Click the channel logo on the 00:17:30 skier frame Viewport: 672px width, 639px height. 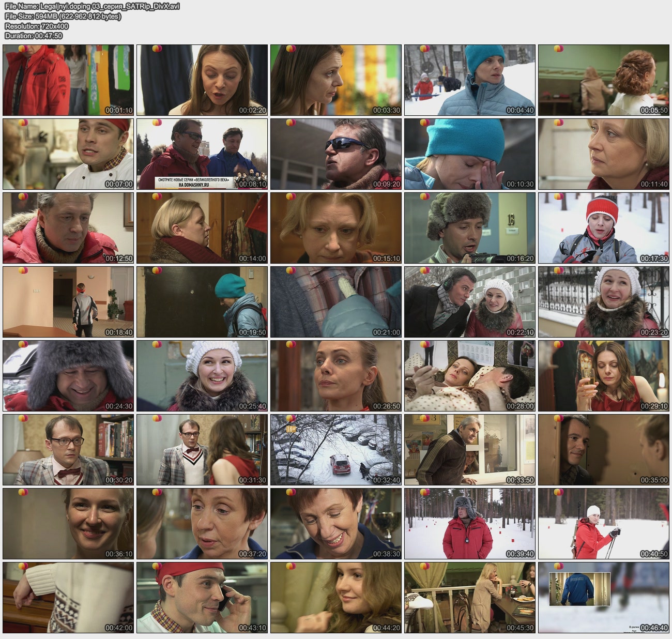tap(558, 197)
